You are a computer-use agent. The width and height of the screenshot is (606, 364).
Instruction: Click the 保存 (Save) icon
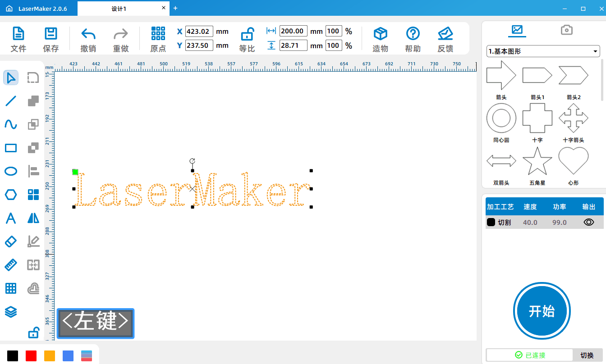click(50, 34)
